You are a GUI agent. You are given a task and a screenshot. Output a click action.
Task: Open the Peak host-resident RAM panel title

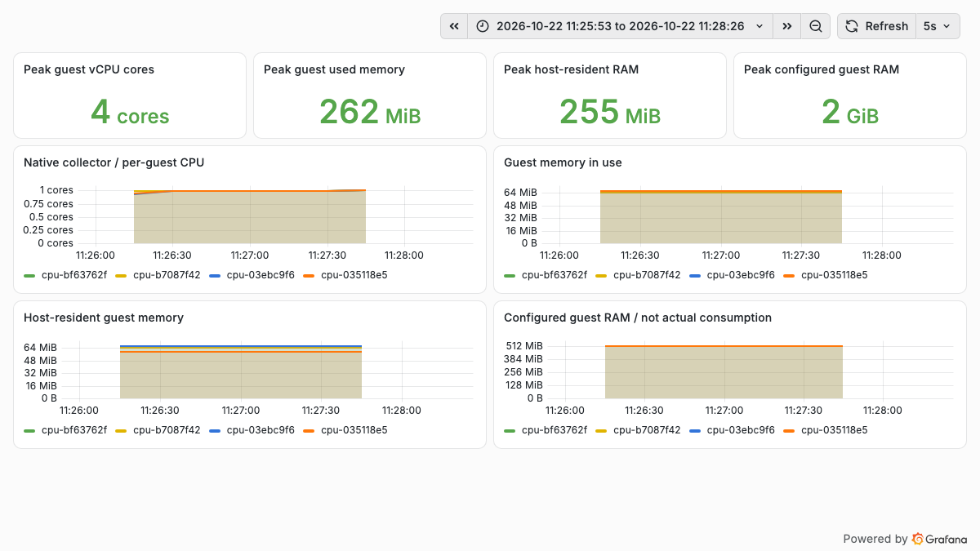click(571, 69)
